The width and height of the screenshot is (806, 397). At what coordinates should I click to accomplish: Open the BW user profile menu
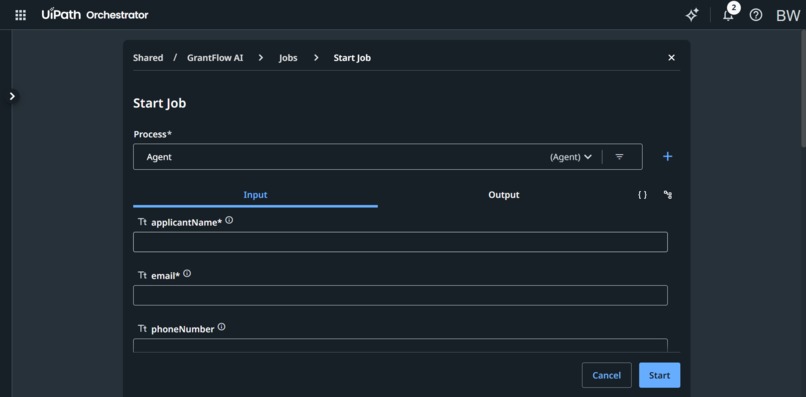[x=787, y=15]
